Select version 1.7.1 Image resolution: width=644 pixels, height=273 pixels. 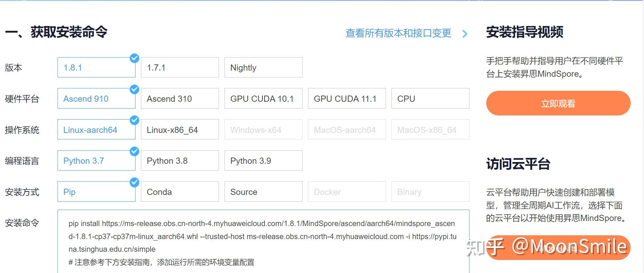coord(180,67)
